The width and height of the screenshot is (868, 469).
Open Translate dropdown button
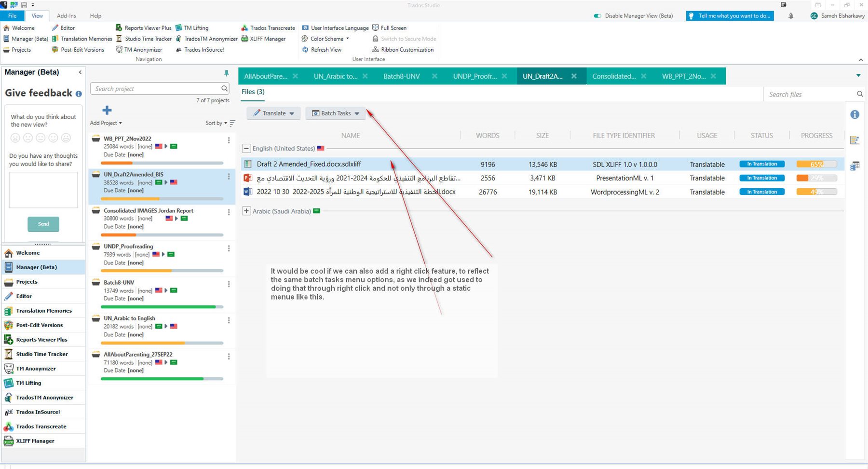coord(274,113)
